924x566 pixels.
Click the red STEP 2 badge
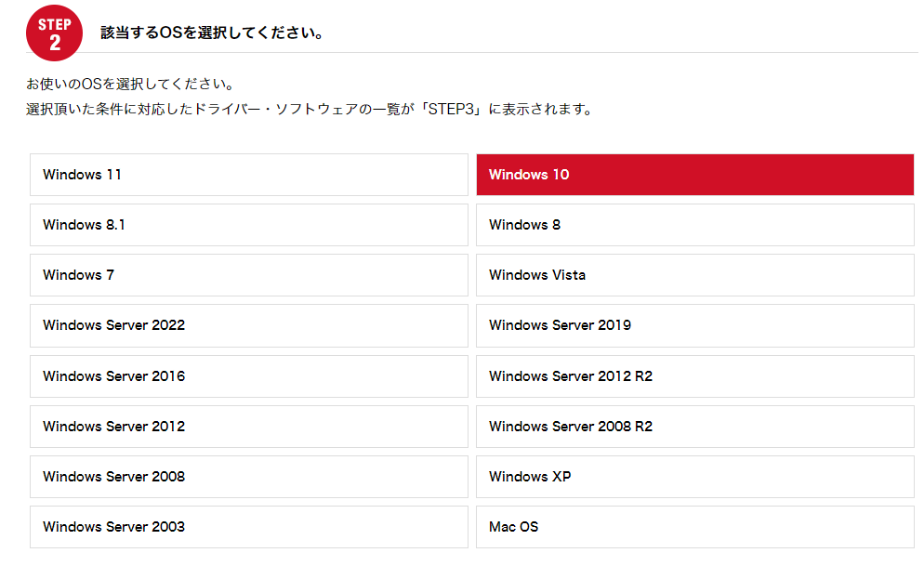click(55, 33)
